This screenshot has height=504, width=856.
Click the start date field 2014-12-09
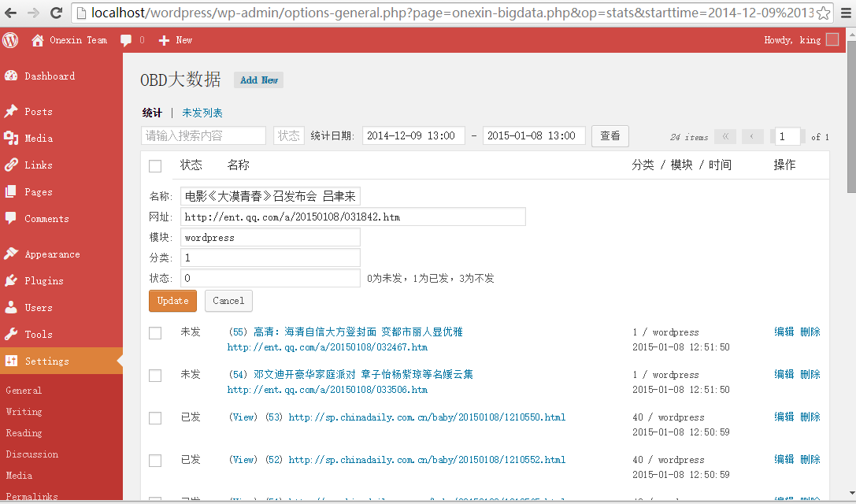click(x=413, y=136)
